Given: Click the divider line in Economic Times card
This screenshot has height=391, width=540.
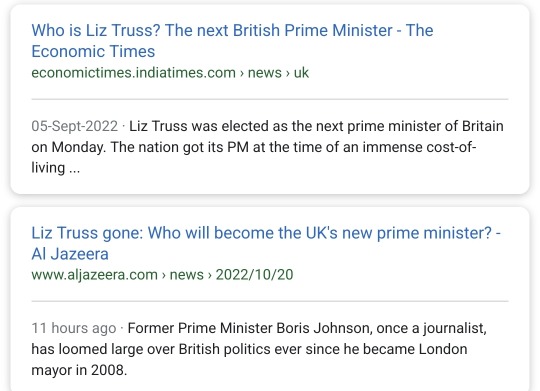Looking at the screenshot, I should coord(270,99).
